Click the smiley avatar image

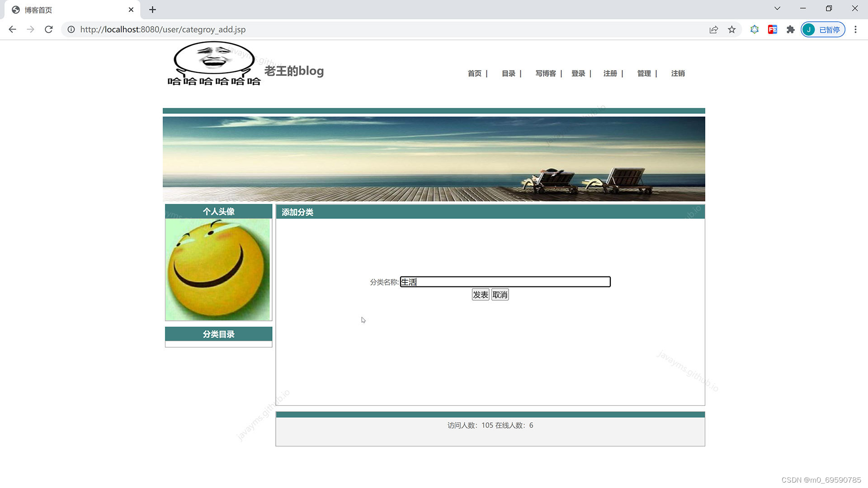click(217, 270)
